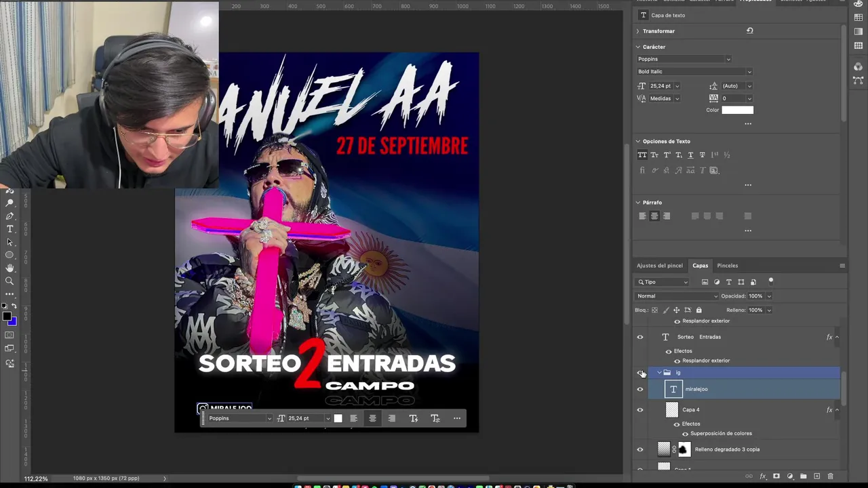The height and width of the screenshot is (488, 868).
Task: Open the Poppins font family dropdown in Properties
Action: tap(684, 59)
